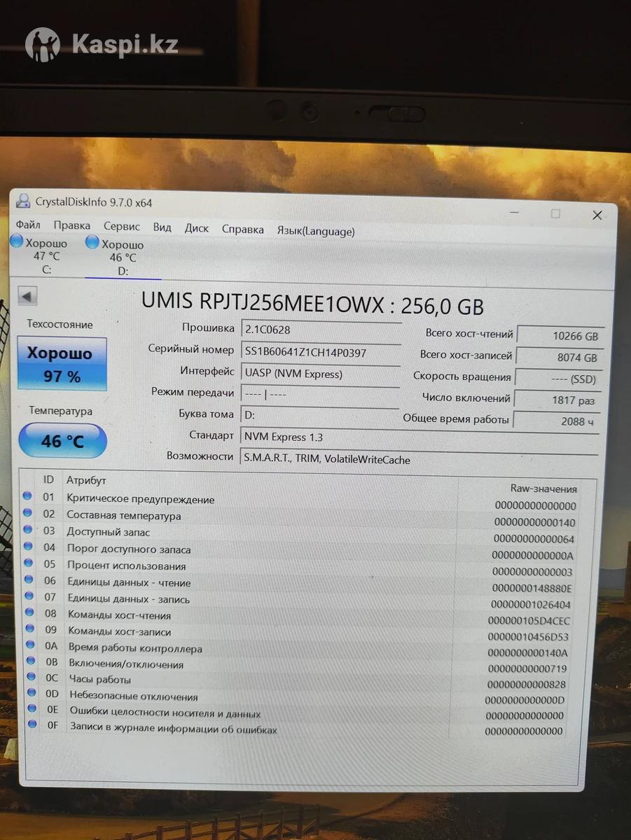Click the previous disk arrow button

[x=27, y=296]
